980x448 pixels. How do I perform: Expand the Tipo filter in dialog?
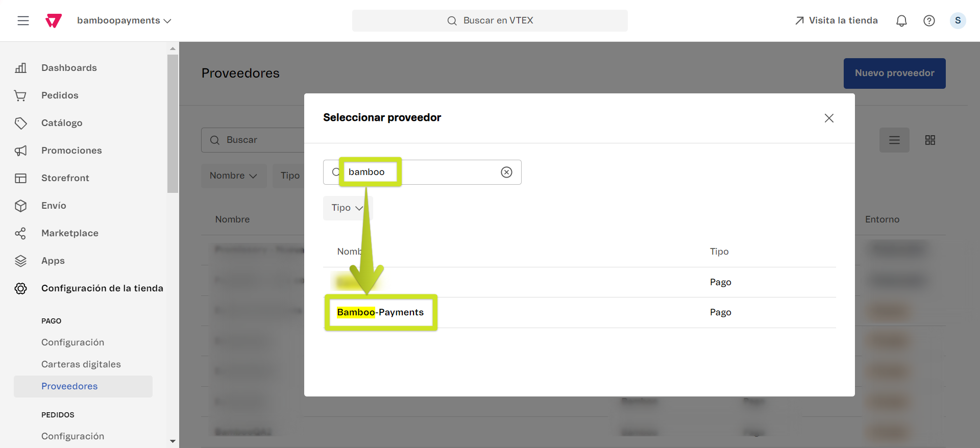point(347,208)
